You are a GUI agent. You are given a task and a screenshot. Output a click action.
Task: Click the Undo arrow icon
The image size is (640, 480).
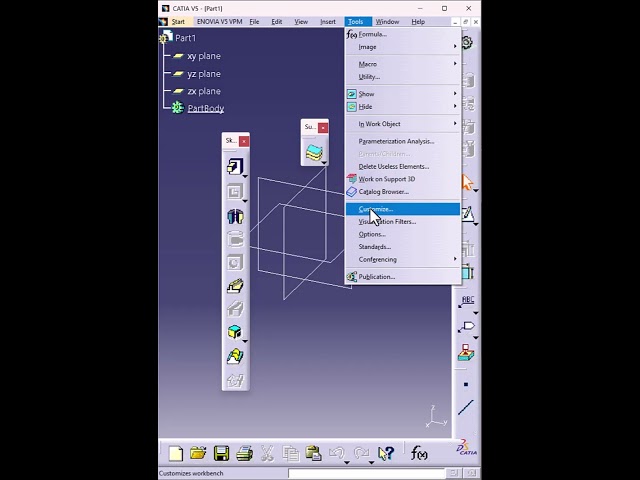(x=337, y=453)
